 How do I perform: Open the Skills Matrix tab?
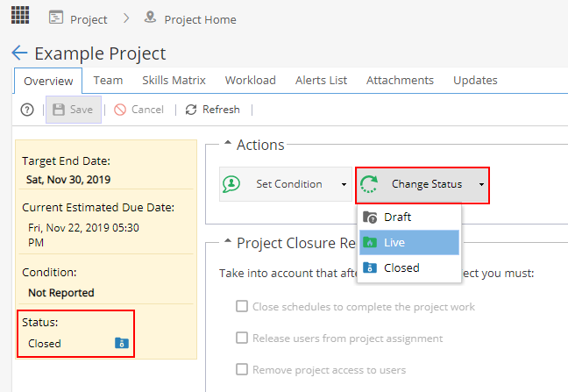[x=174, y=80]
